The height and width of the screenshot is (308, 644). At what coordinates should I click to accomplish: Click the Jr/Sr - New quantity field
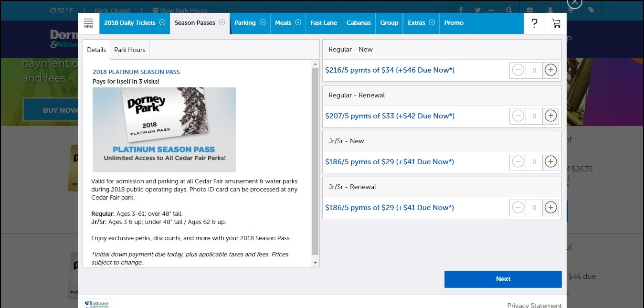coord(534,162)
